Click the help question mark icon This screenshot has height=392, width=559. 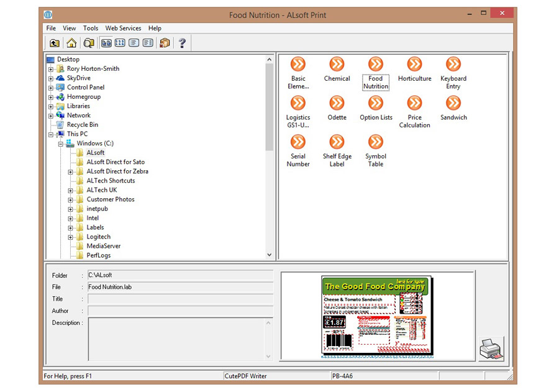pos(182,43)
